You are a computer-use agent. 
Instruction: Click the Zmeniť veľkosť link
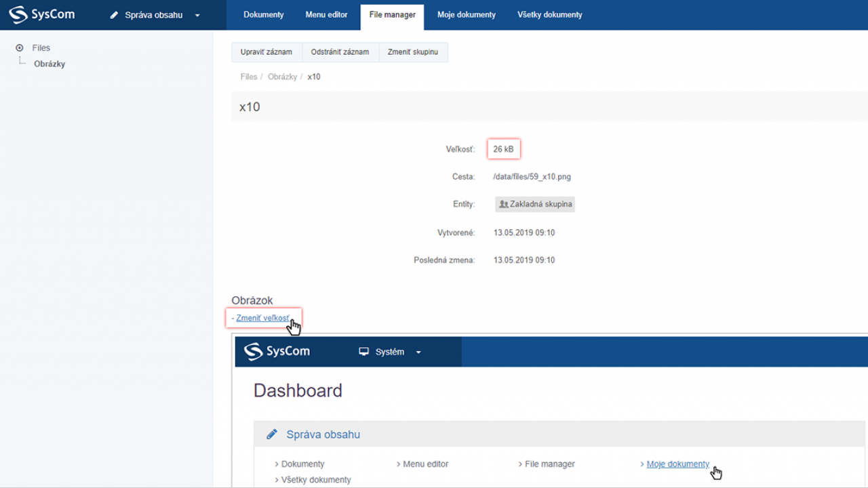[262, 318]
